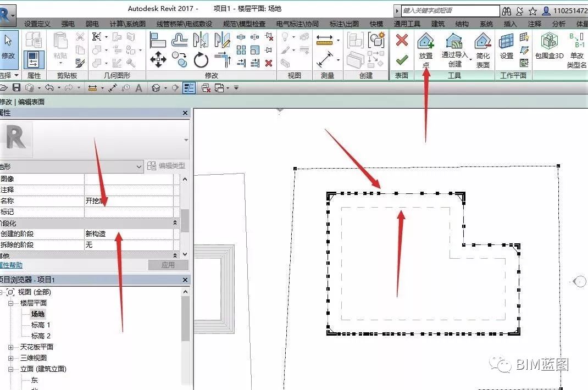
Task: Click the text 'A' icon in the quick access toolbar
Action: pos(138,88)
